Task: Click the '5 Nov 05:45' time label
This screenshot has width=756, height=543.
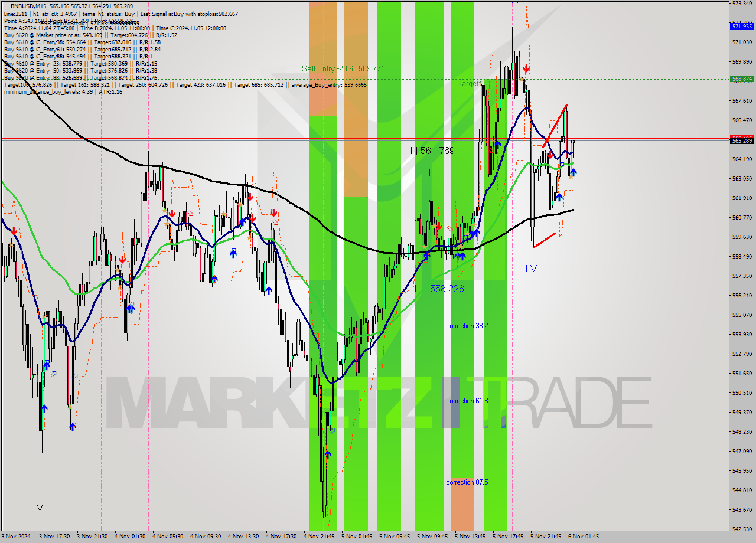Action: pyautogui.click(x=395, y=537)
